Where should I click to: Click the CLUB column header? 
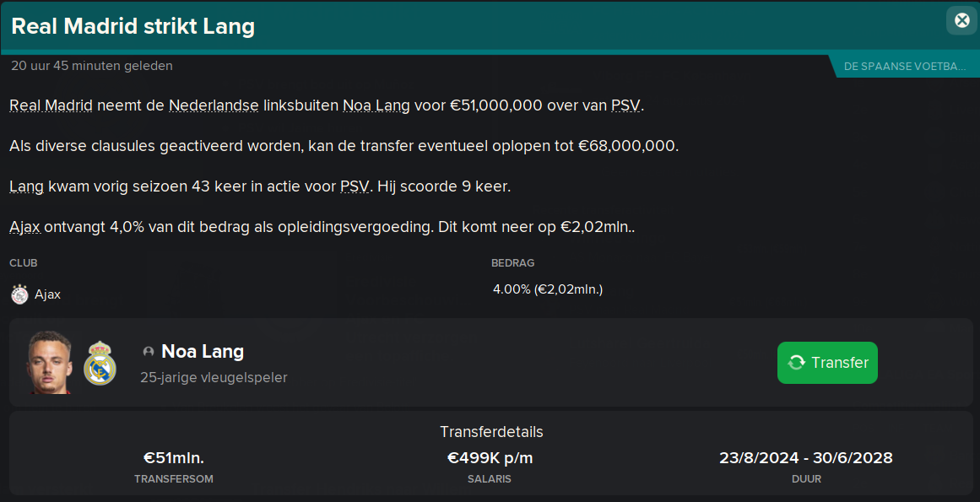click(24, 263)
